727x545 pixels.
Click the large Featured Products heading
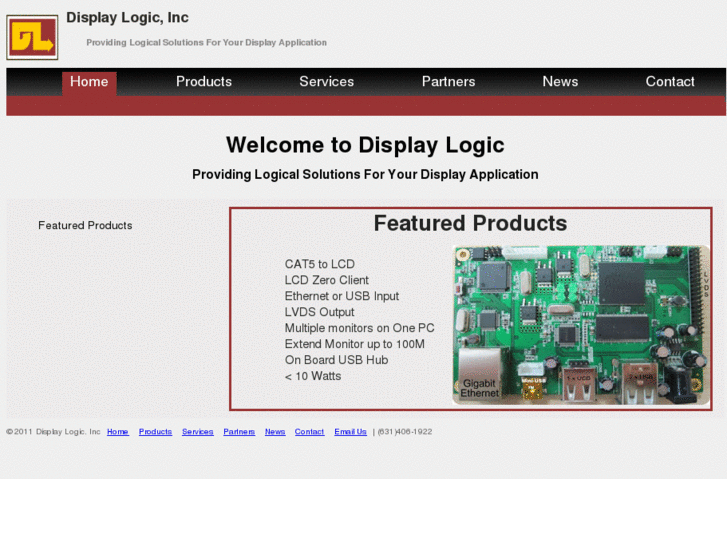pyautogui.click(x=470, y=223)
